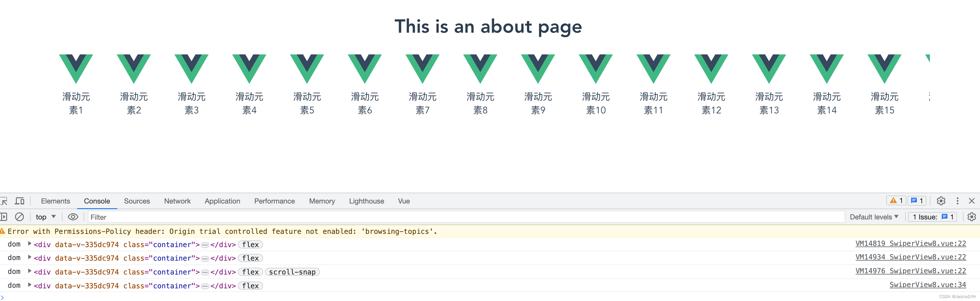Open VM14976 SwiperView8.vue:22 source link
Image resolution: width=980 pixels, height=301 pixels.
click(x=911, y=271)
